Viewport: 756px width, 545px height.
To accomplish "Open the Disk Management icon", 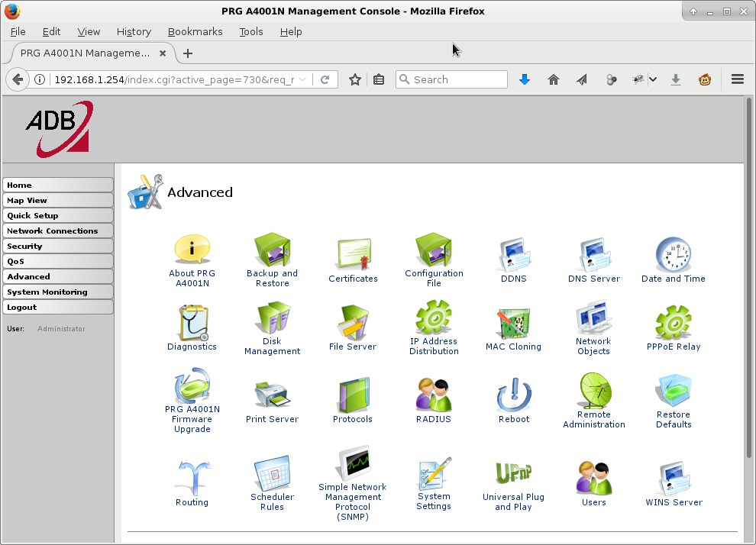I will pos(272,317).
